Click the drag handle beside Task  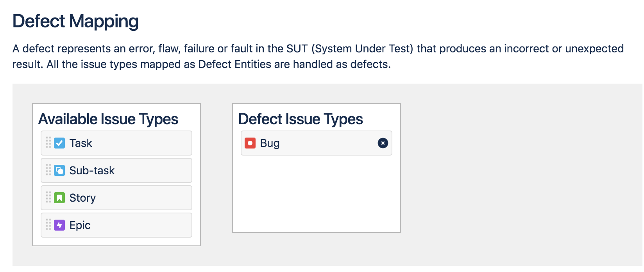tap(48, 143)
